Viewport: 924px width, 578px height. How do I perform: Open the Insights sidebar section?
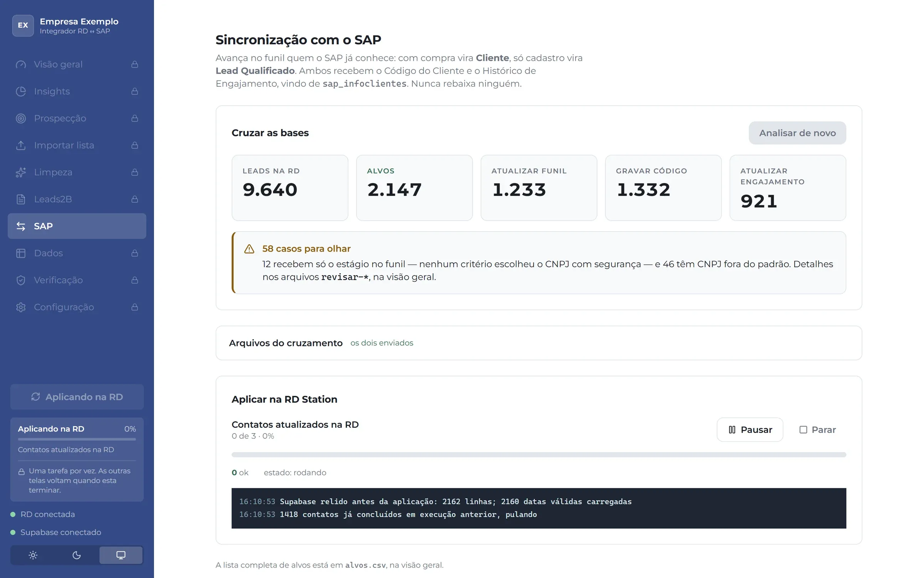[x=77, y=91]
